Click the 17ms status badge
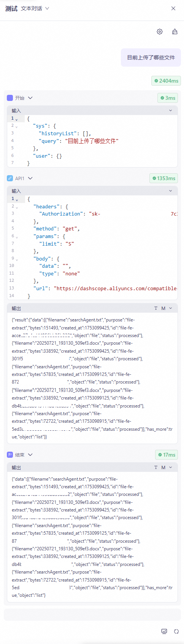 [x=167, y=455]
